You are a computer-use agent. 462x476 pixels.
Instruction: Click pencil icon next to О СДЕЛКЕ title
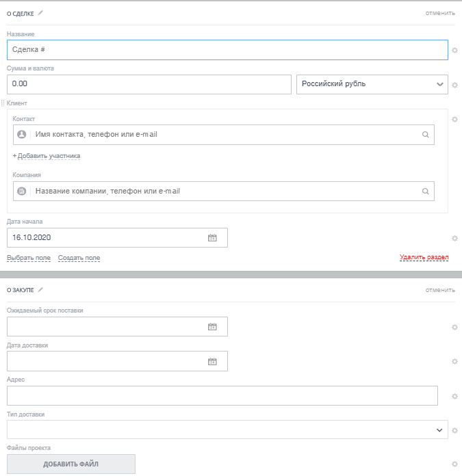click(x=40, y=12)
